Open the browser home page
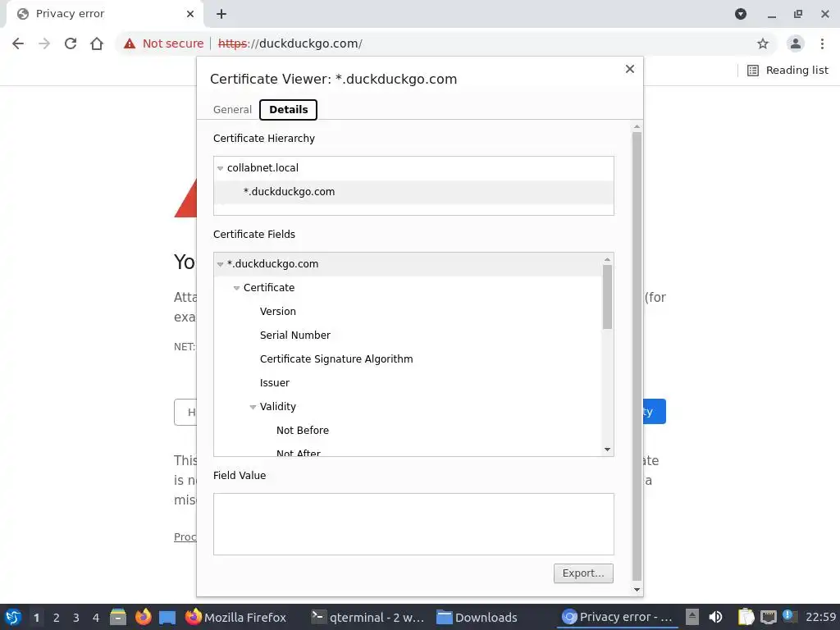Viewport: 840px width, 630px height. pyautogui.click(x=97, y=43)
